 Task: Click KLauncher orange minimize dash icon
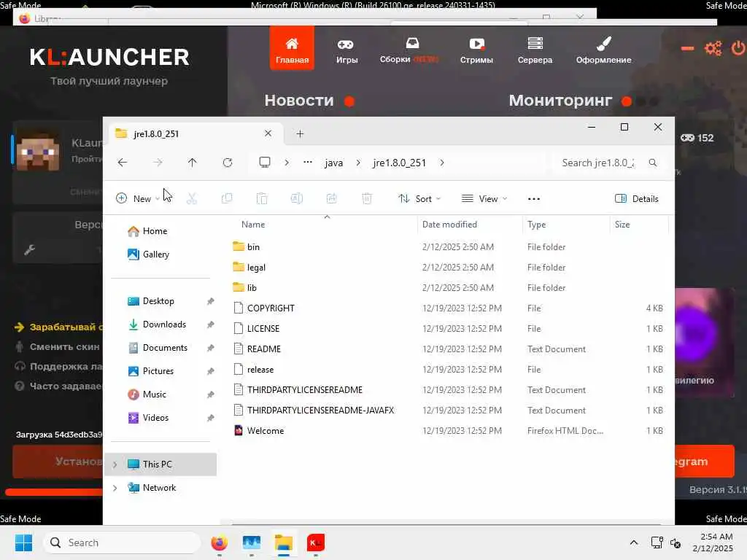(x=687, y=48)
